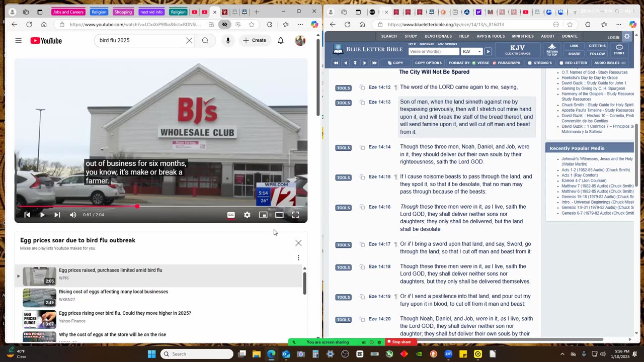Screen dimensions: 644x362
Task: Click the large 'KJV Click to Change' button
Action: click(x=518, y=50)
